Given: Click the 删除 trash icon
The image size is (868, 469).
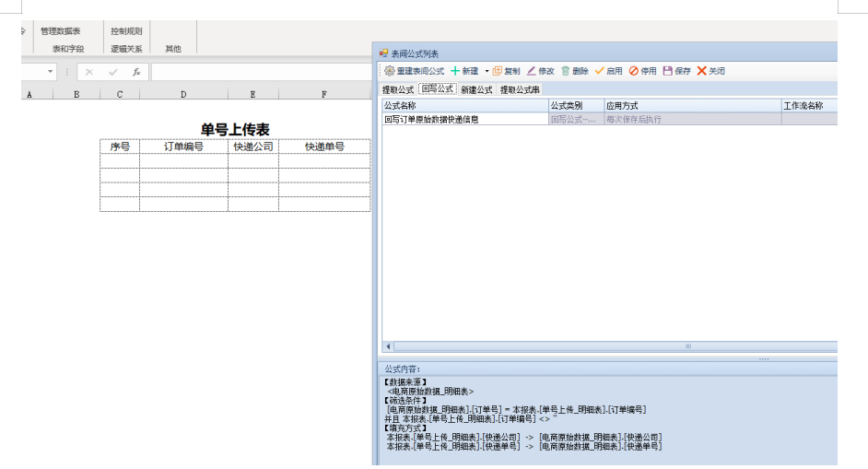Looking at the screenshot, I should click(x=566, y=71).
